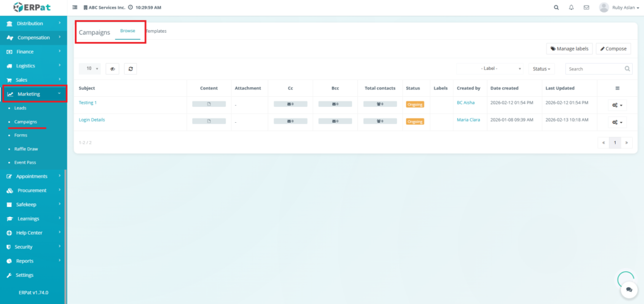Open the columns menu icon in table header

pos(617,88)
